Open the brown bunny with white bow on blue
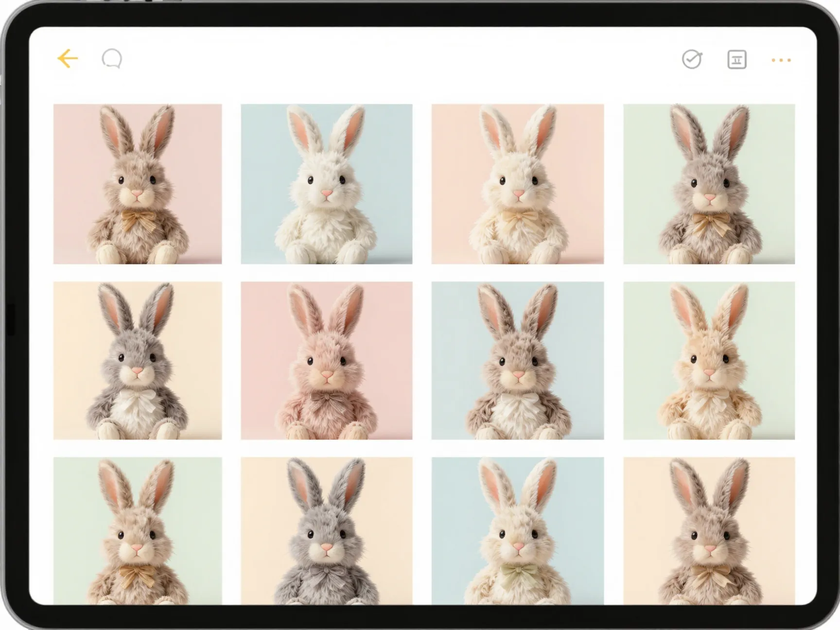Viewport: 840px width, 630px height. (x=518, y=361)
